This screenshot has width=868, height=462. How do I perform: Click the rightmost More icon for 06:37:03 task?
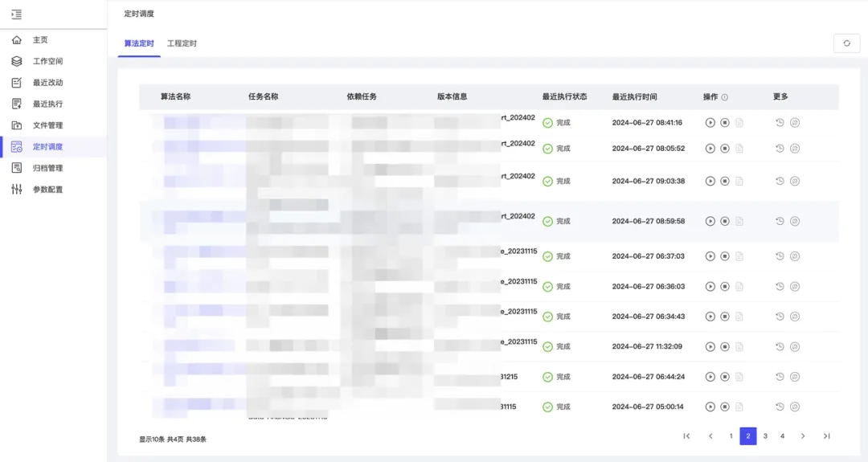tap(795, 256)
